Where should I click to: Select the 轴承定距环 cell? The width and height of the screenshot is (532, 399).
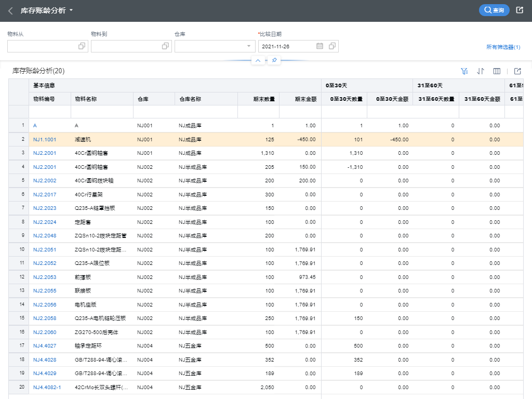tap(102, 345)
